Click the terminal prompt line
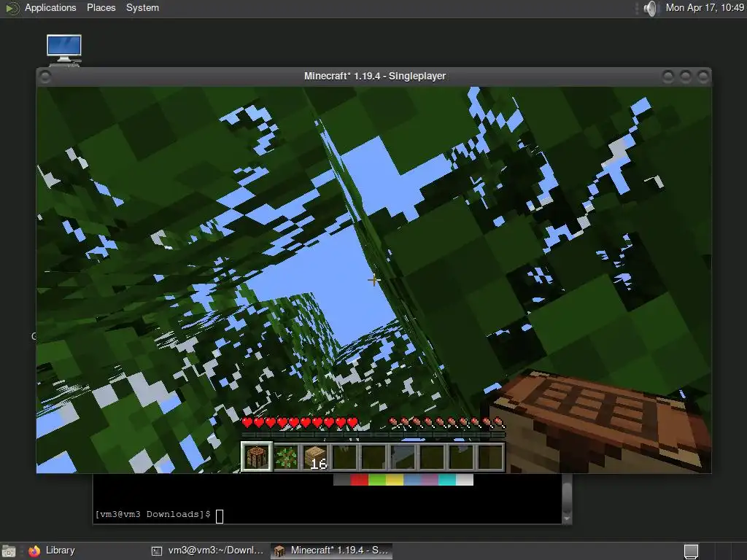Image resolution: width=747 pixels, height=560 pixels. click(159, 515)
